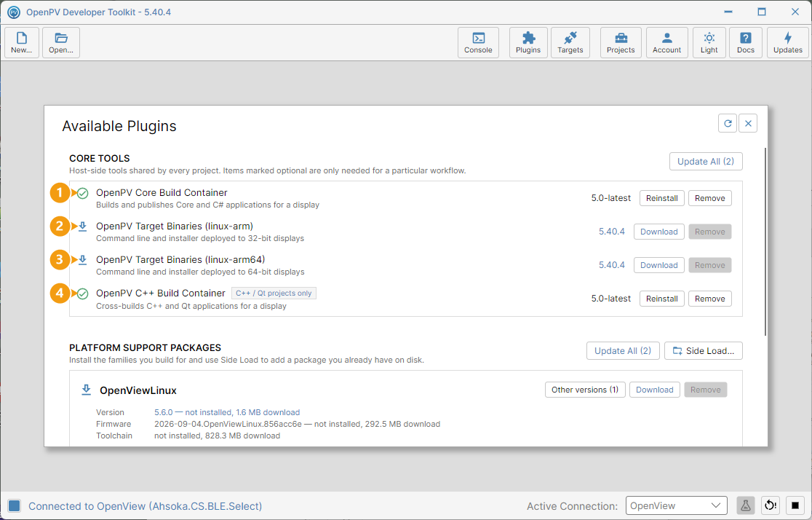This screenshot has height=520, width=812.
Task: Open the Plugins panel from toolbar
Action: pyautogui.click(x=528, y=42)
